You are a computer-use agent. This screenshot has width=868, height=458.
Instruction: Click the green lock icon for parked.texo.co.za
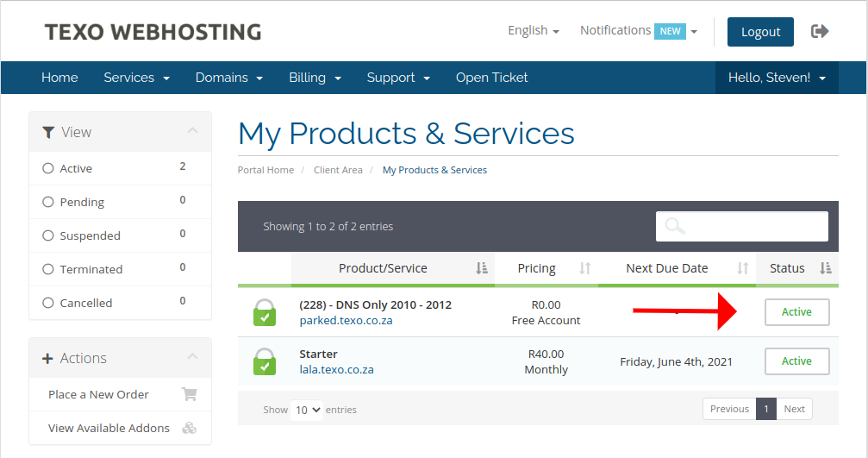point(265,312)
